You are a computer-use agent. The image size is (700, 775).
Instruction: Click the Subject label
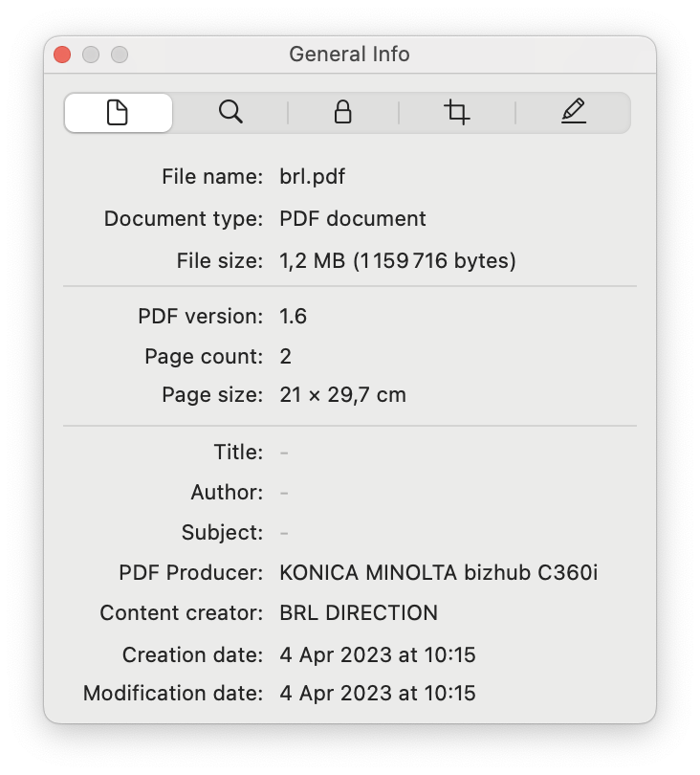[222, 533]
